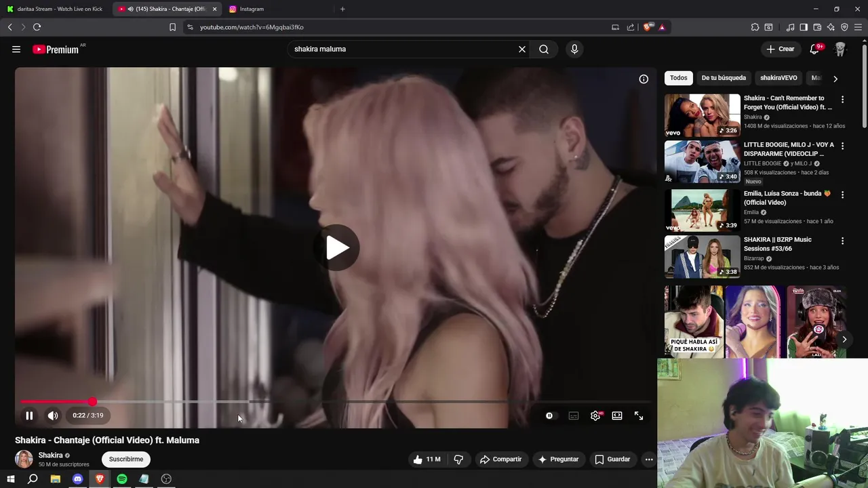
Task: Save video with Guardar button
Action: coord(612,459)
